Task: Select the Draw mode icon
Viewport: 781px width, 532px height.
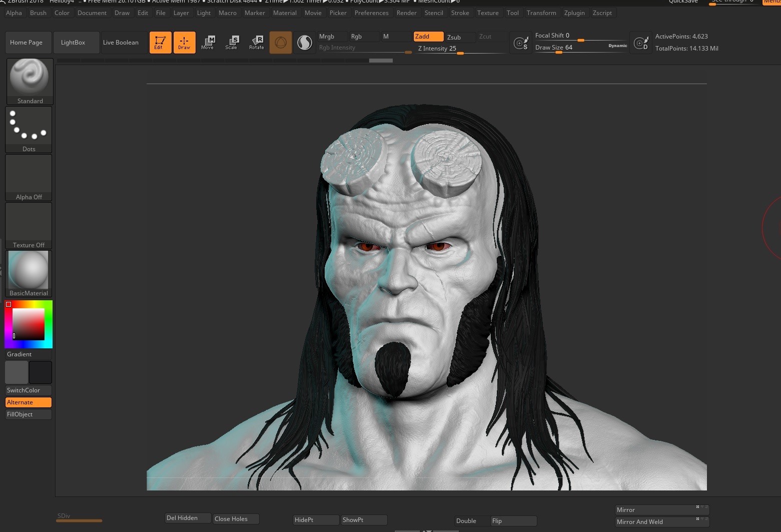Action: point(184,42)
